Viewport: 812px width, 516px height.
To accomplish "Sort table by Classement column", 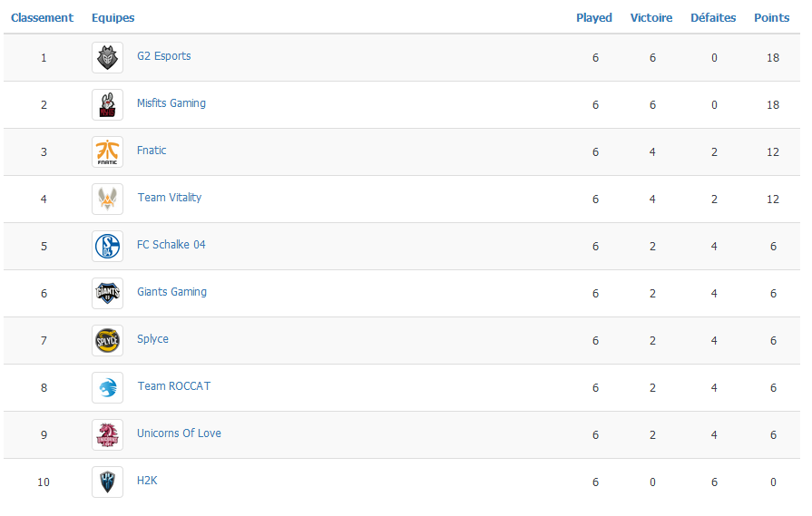I will pyautogui.click(x=42, y=17).
